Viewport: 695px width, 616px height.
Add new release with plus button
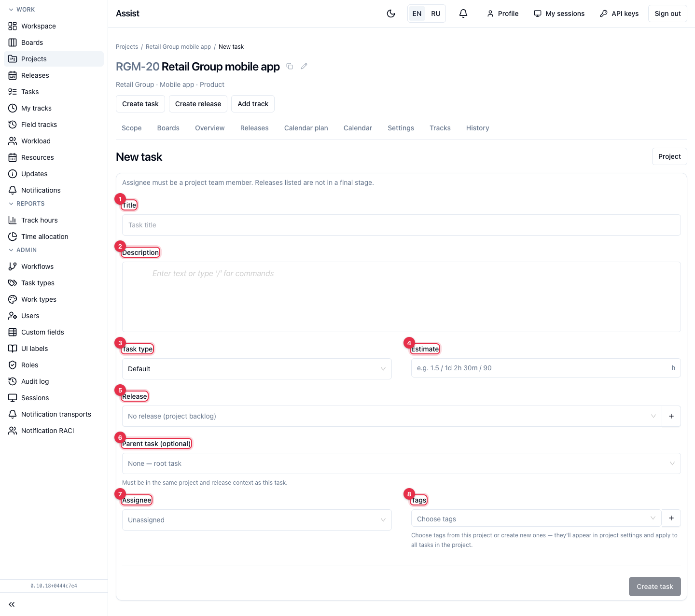click(x=671, y=416)
